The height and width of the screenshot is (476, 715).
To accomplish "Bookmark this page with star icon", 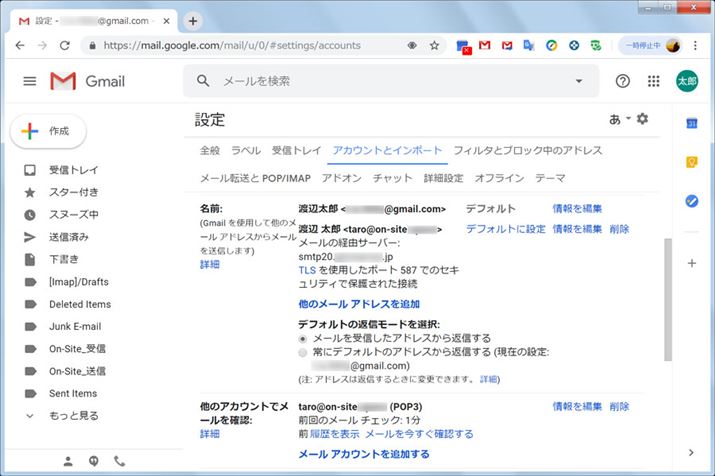I will (x=434, y=46).
